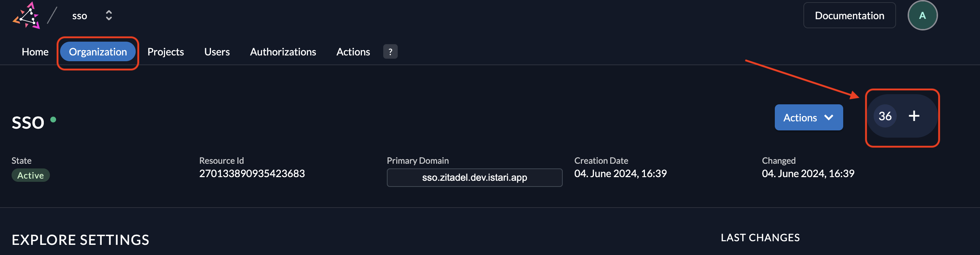Open the user avatar "A" menu
The height and width of the screenshot is (255, 980).
click(x=922, y=16)
